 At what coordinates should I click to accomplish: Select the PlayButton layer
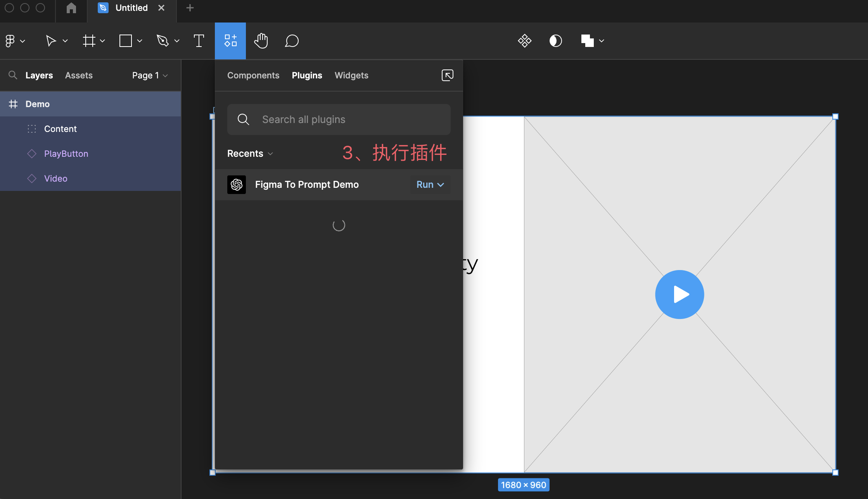click(x=66, y=154)
